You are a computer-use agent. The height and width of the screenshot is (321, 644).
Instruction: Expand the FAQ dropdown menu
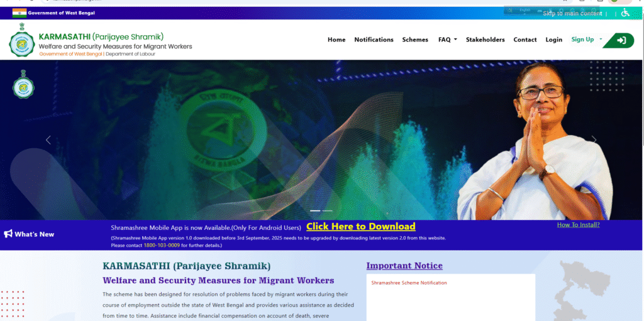coord(448,40)
